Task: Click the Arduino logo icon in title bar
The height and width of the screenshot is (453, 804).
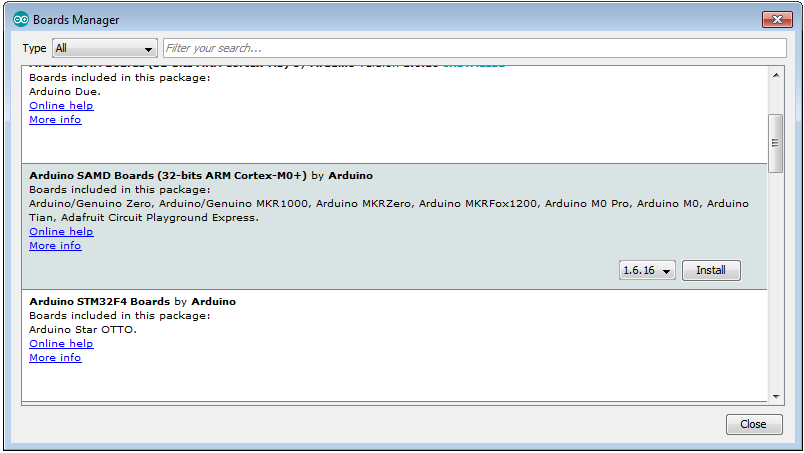Action: 21,19
